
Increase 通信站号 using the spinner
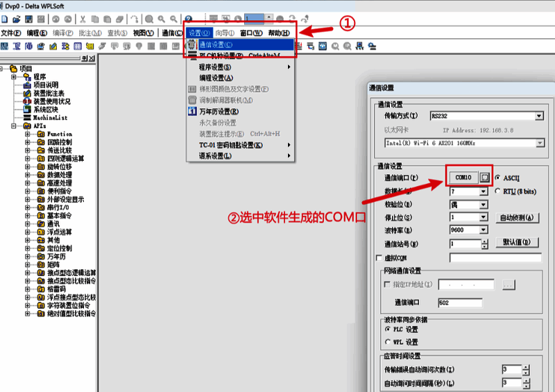pos(484,241)
